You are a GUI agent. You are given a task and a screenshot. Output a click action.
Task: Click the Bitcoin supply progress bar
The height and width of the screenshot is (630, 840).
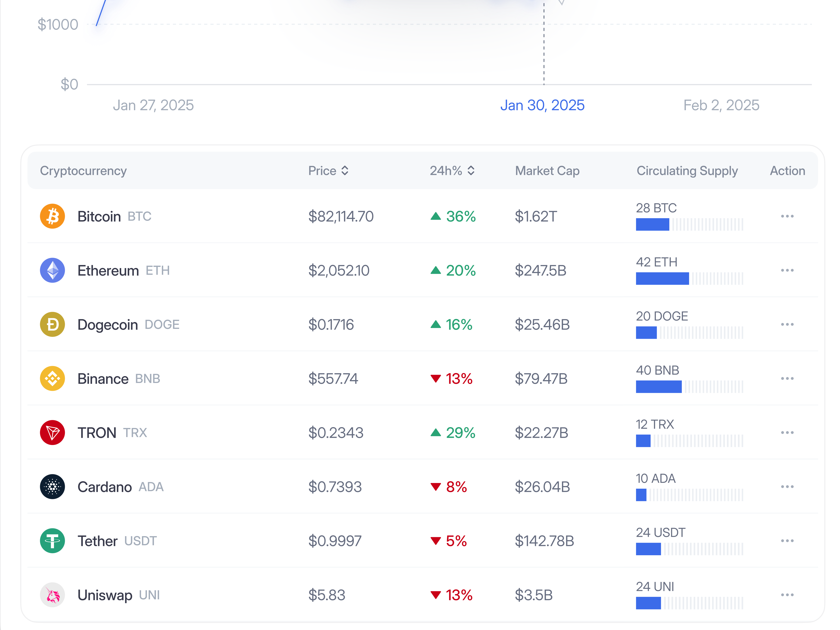click(x=690, y=224)
